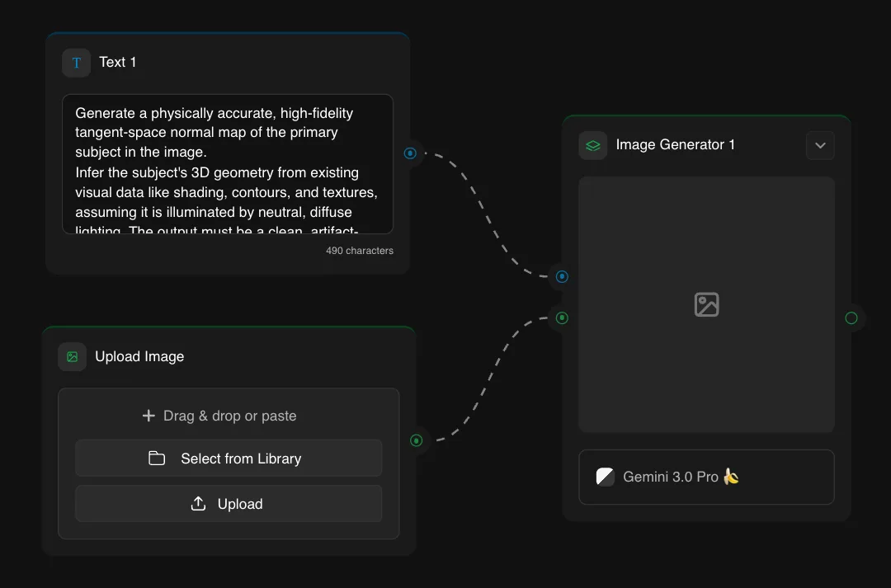Click the top input port of Image Generator 1
The width and height of the screenshot is (891, 588).
[x=561, y=277]
